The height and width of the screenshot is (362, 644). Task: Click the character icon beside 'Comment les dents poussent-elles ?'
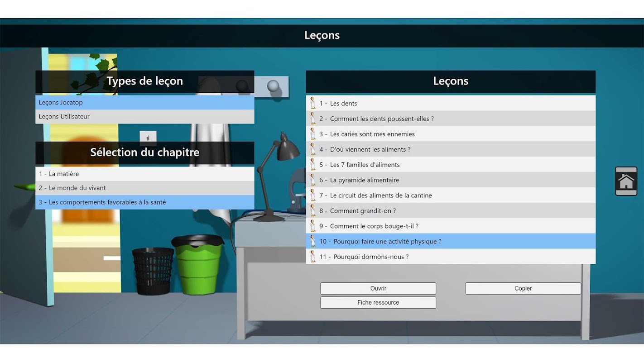(x=312, y=119)
